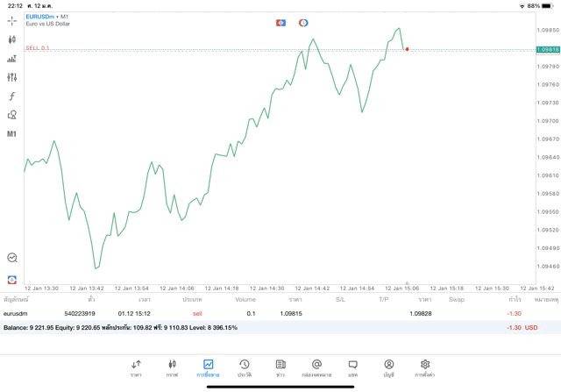Open the candlestick chart type selector
This screenshot has width=561, height=392.
(11, 39)
